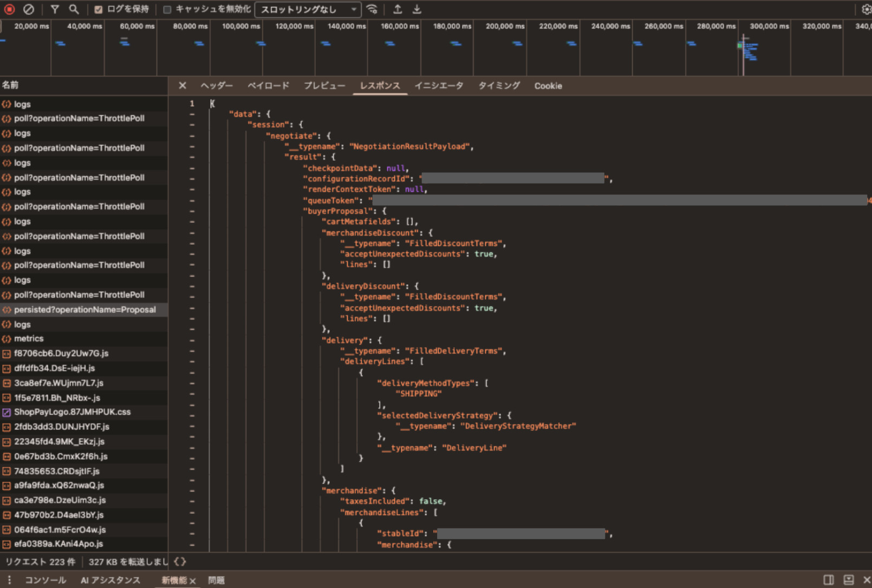Open the イニシエータ tab
This screenshot has width=872, height=588.
click(439, 86)
